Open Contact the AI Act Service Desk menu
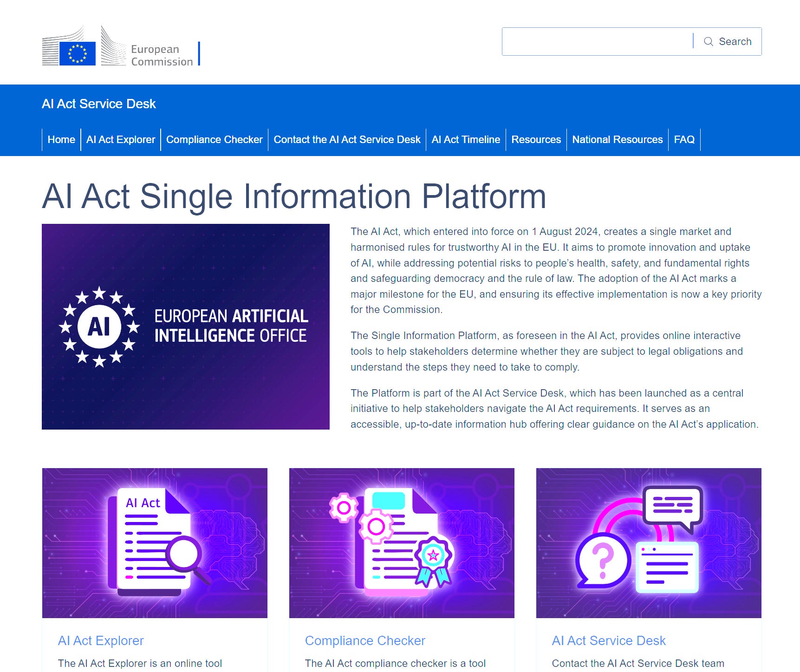The height and width of the screenshot is (672, 800). 347,140
